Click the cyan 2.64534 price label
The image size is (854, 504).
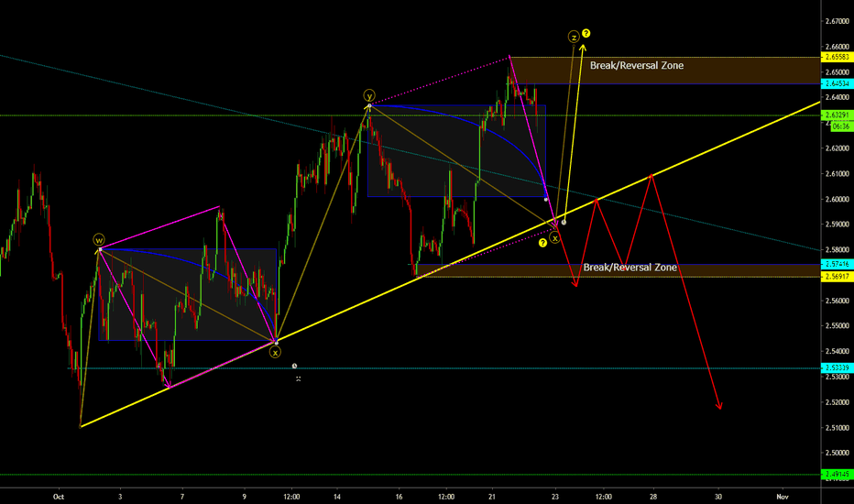point(837,84)
